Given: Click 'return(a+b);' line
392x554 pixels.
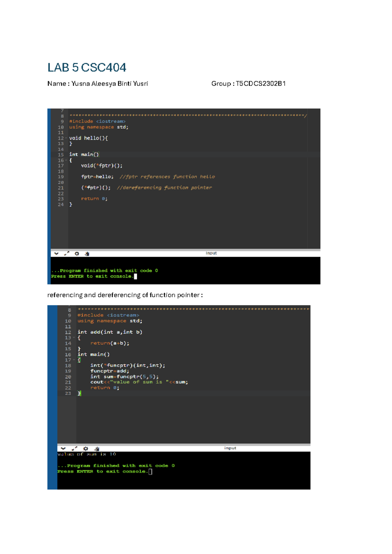Looking at the screenshot, I should [x=110, y=343].
